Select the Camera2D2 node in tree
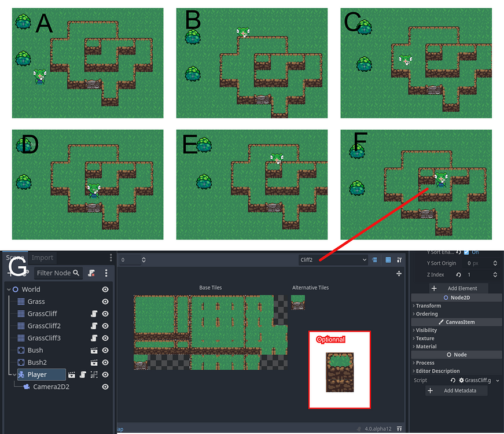This screenshot has height=434, width=504. (51, 387)
